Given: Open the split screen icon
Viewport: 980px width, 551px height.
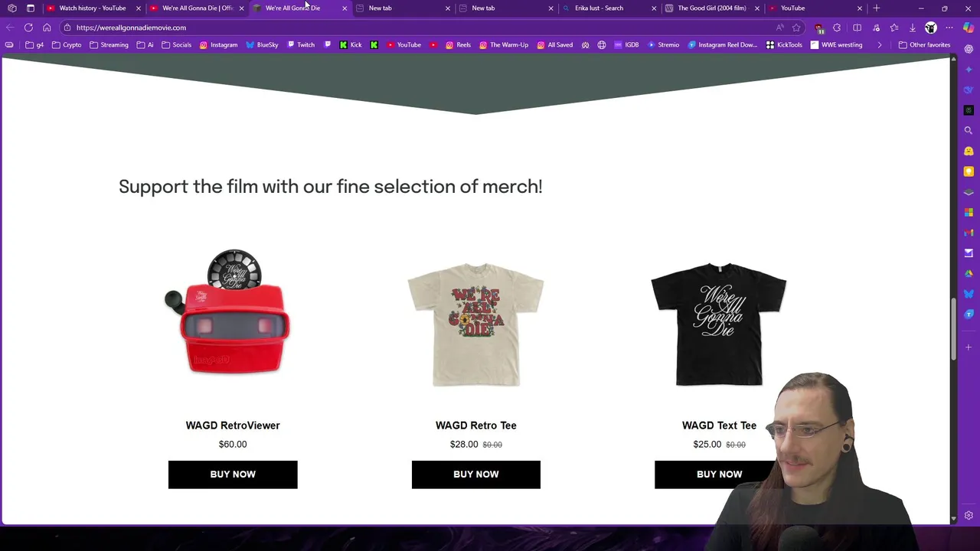Looking at the screenshot, I should [x=857, y=28].
